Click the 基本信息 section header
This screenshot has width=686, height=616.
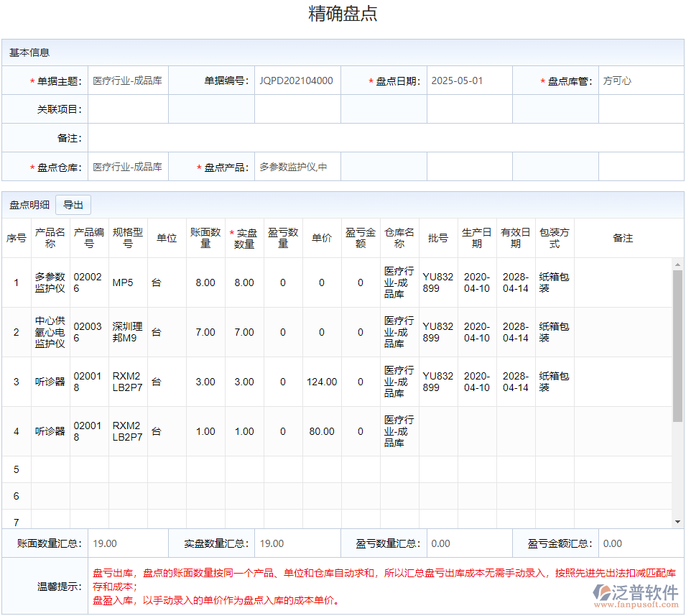pyautogui.click(x=28, y=51)
